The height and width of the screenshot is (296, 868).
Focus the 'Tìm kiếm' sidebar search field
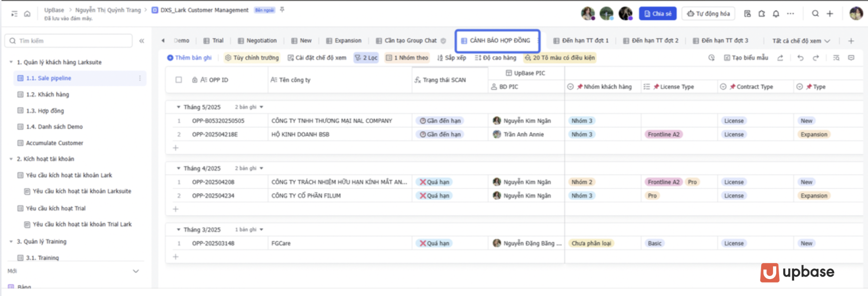[68, 41]
